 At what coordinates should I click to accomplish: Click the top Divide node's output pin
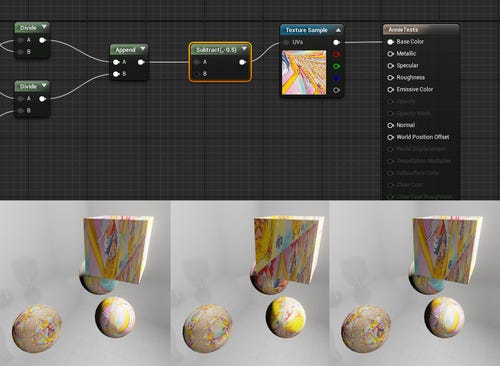pos(42,40)
